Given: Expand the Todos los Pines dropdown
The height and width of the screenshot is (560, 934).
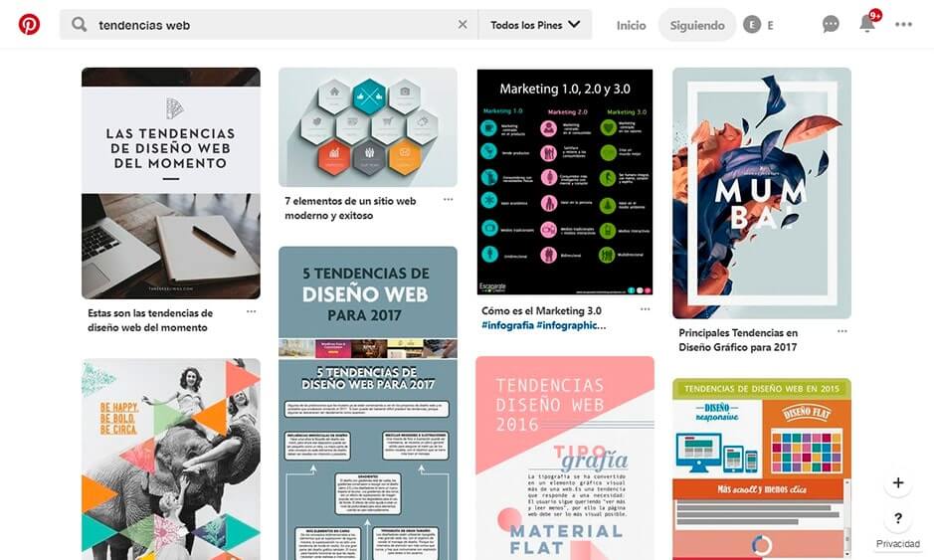Looking at the screenshot, I should coord(534,25).
